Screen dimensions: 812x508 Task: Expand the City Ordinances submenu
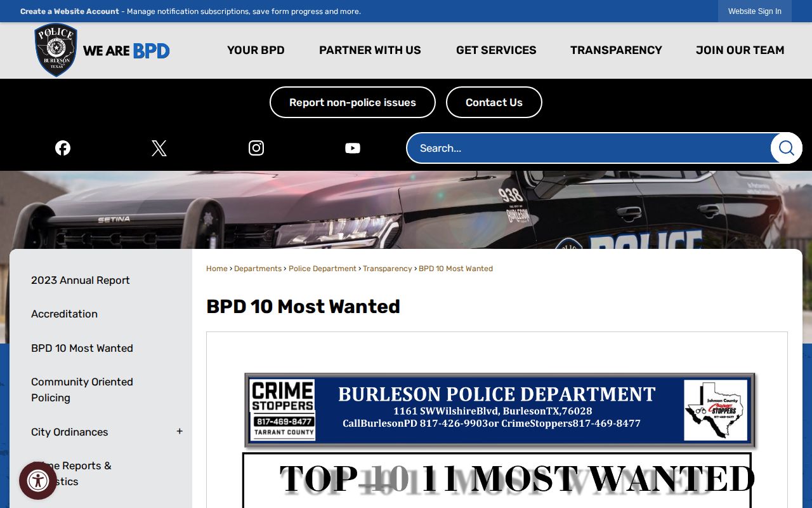180,432
